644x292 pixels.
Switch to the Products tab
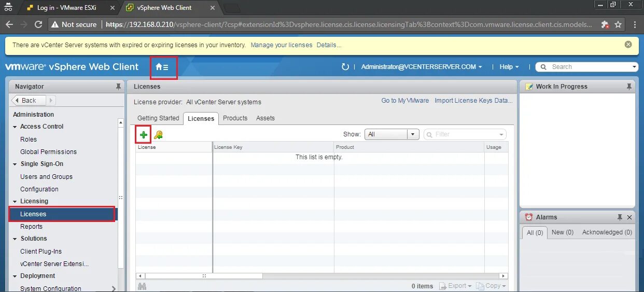coord(235,118)
